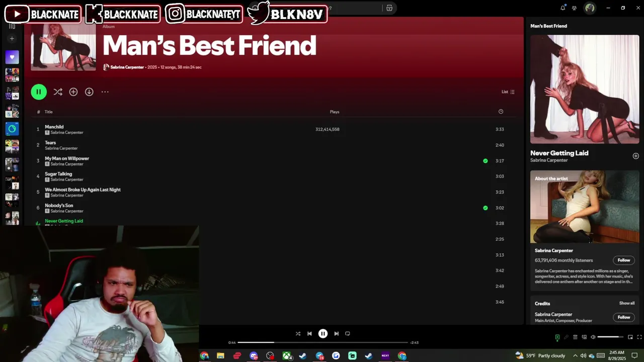Open more options for the album
Image resolution: width=644 pixels, height=362 pixels.
pyautogui.click(x=105, y=92)
